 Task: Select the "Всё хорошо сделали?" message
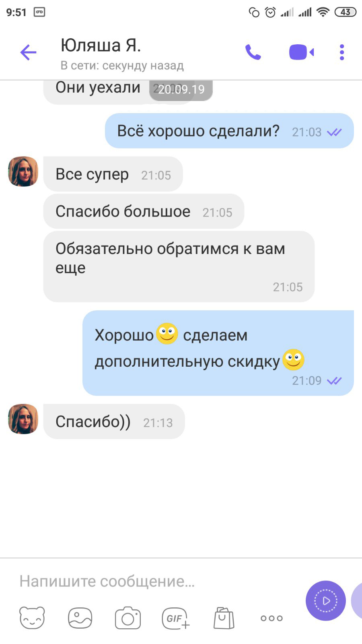(x=229, y=131)
